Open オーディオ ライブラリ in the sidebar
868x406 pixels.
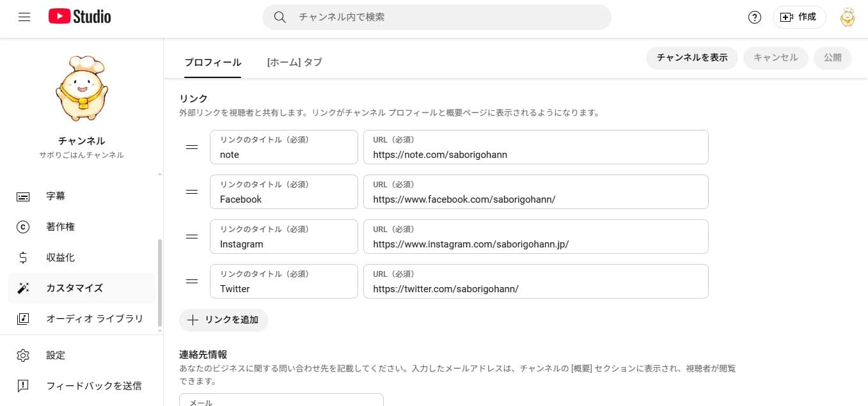[x=81, y=318]
